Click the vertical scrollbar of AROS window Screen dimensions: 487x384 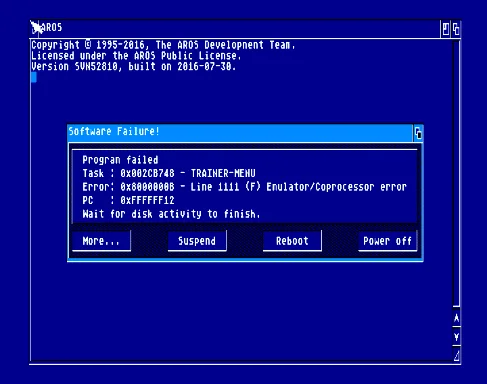point(456,173)
